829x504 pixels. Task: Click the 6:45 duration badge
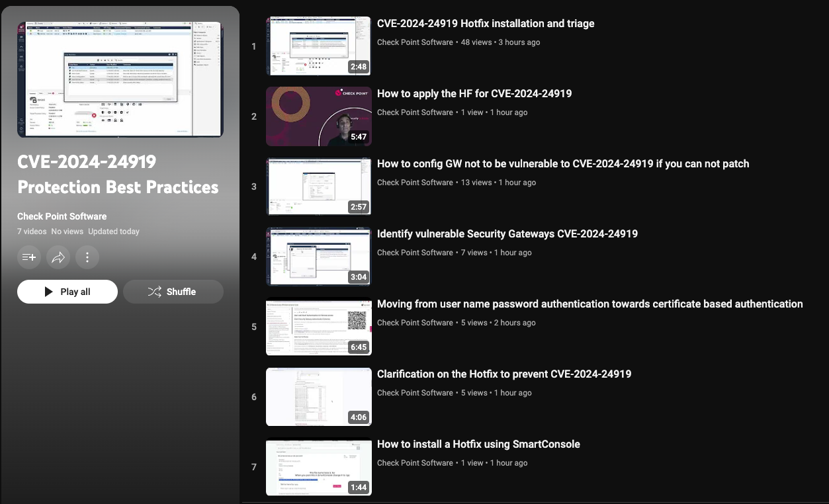(359, 347)
